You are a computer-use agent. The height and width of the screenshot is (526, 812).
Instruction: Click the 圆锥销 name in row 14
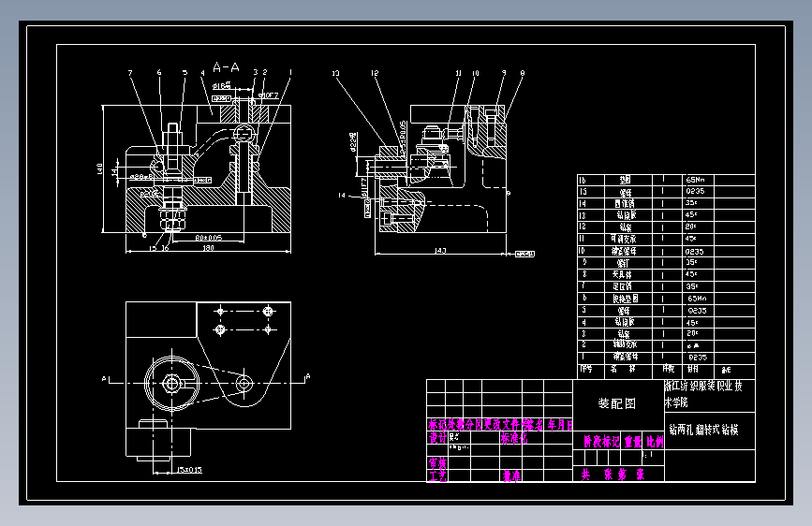[625, 203]
